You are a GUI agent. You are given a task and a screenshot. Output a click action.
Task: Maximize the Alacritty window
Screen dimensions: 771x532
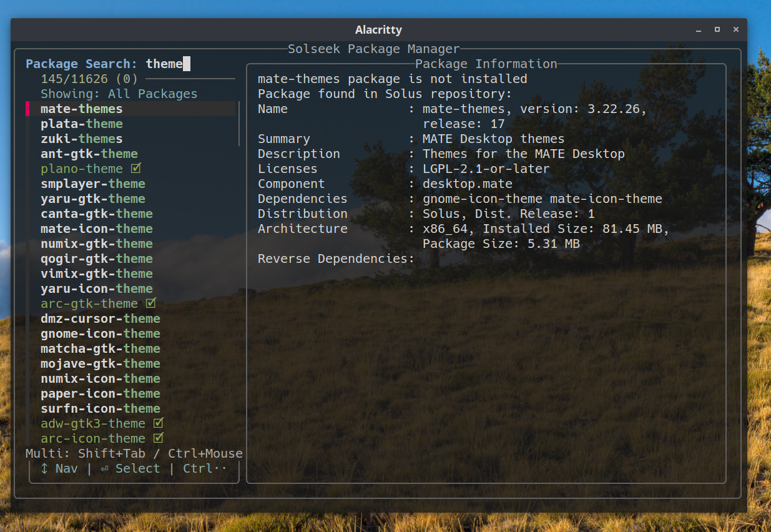tap(717, 29)
